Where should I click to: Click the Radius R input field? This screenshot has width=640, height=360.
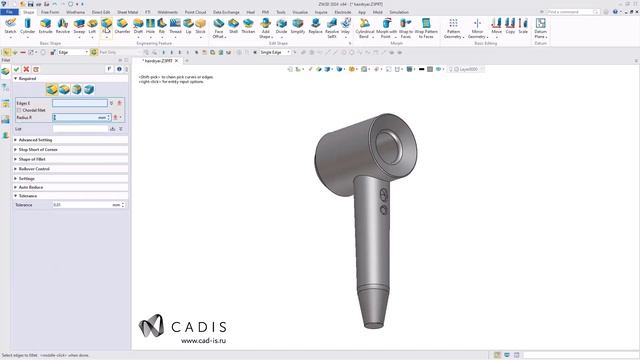coord(81,118)
